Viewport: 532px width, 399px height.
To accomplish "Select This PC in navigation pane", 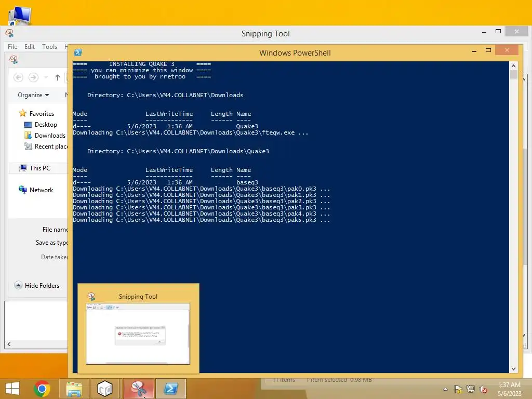I will click(35, 168).
